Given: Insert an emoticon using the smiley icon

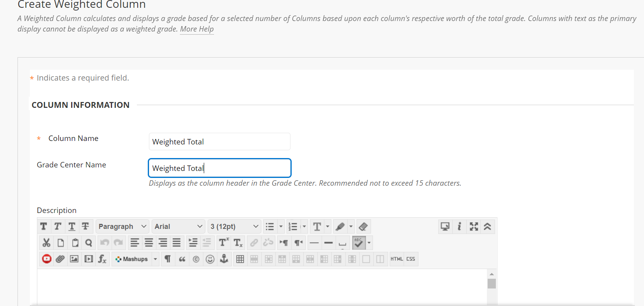Looking at the screenshot, I should point(210,259).
